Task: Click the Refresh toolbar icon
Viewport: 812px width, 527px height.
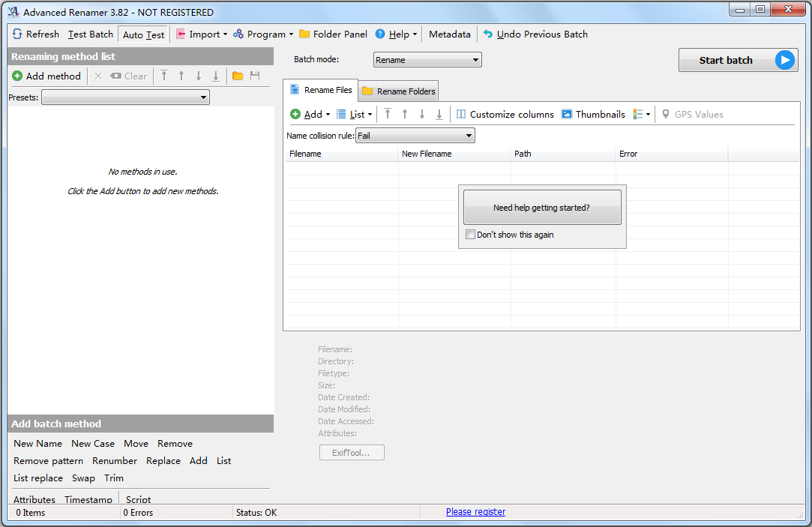Action: click(x=17, y=34)
